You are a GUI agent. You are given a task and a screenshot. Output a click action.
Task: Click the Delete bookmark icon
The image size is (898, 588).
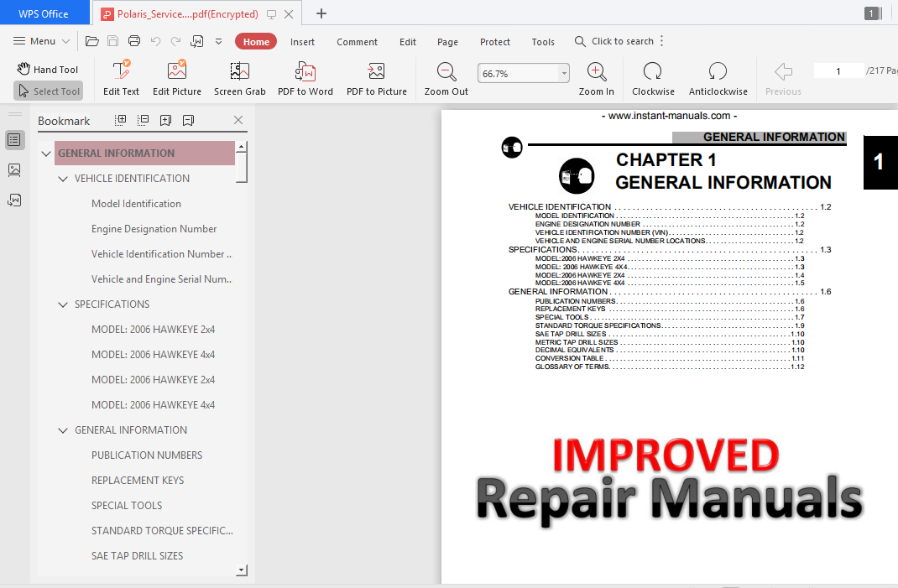tap(188, 120)
